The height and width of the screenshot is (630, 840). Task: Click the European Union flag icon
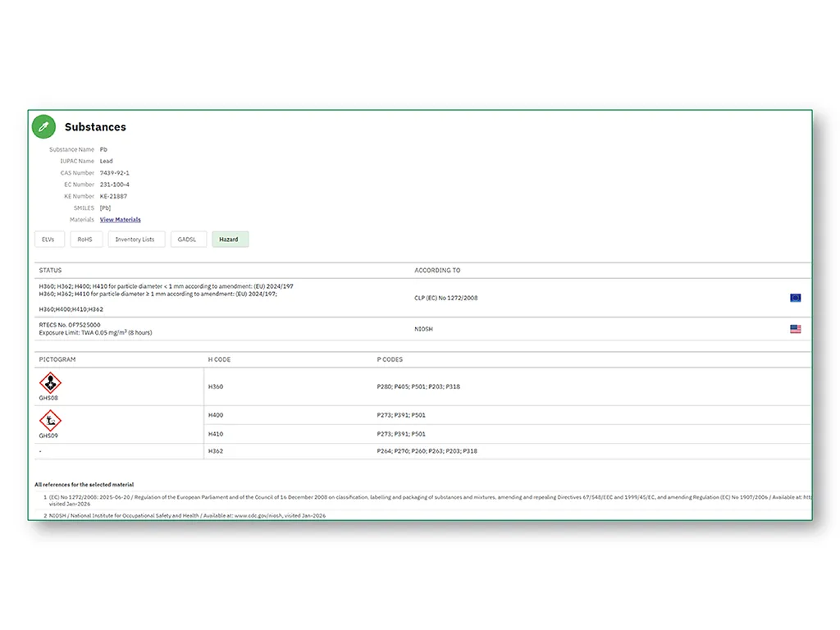[x=795, y=298]
